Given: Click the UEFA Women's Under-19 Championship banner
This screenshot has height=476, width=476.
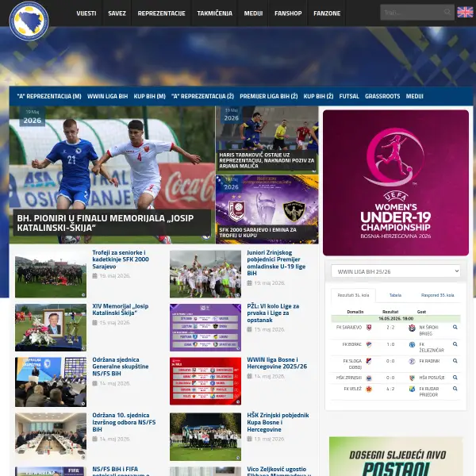Looking at the screenshot, I should (396, 182).
